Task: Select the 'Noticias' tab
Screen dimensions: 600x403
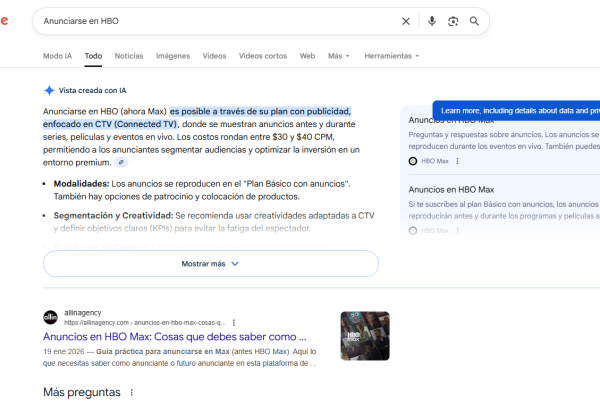Action: (x=129, y=56)
